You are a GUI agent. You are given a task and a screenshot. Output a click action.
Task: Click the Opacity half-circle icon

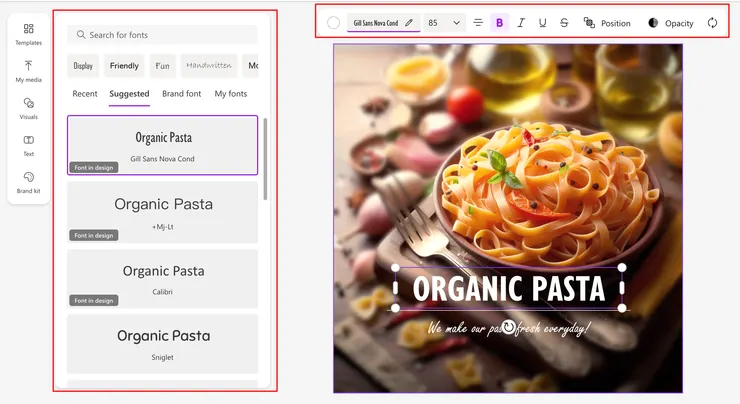pos(653,23)
